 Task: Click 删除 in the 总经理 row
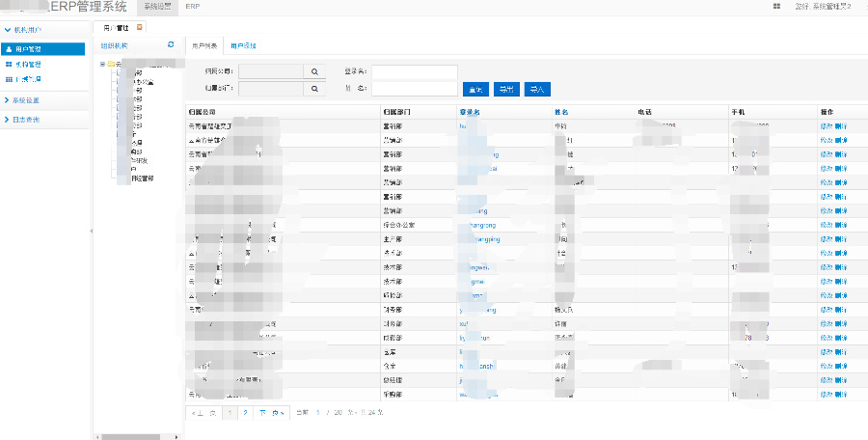[x=841, y=380]
